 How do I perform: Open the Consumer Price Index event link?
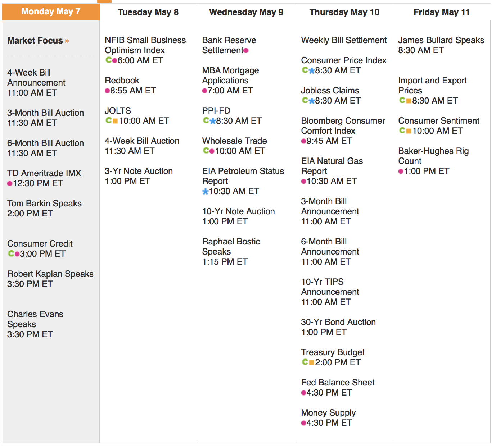(x=344, y=60)
